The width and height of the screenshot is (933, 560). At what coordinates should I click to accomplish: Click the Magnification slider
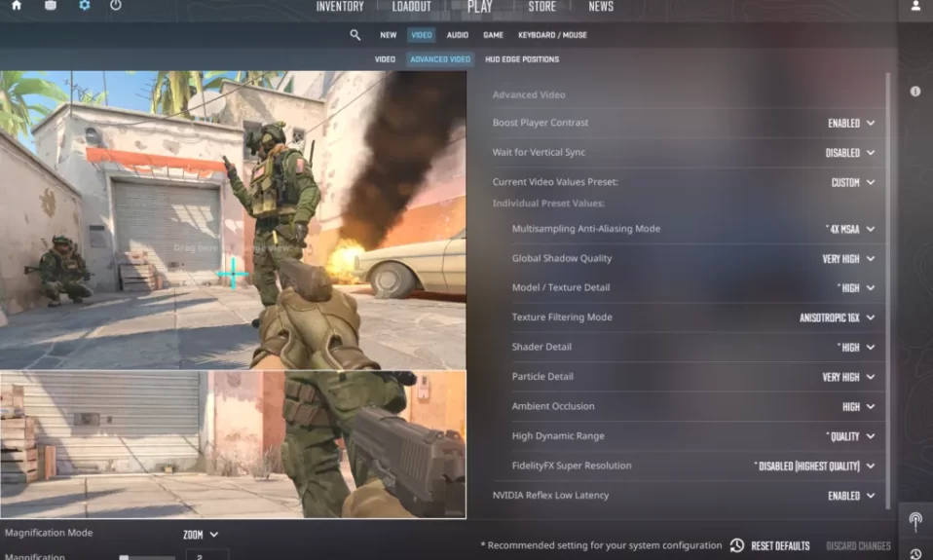[147, 558]
